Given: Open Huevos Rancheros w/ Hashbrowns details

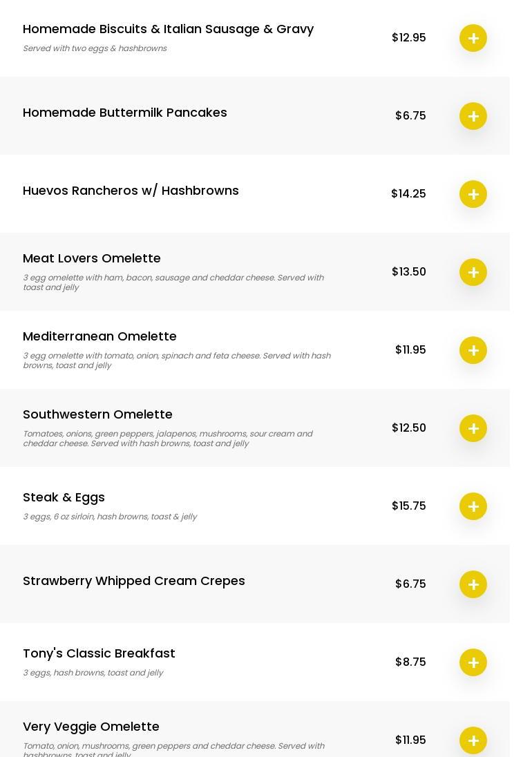Looking at the screenshot, I should click(131, 191).
